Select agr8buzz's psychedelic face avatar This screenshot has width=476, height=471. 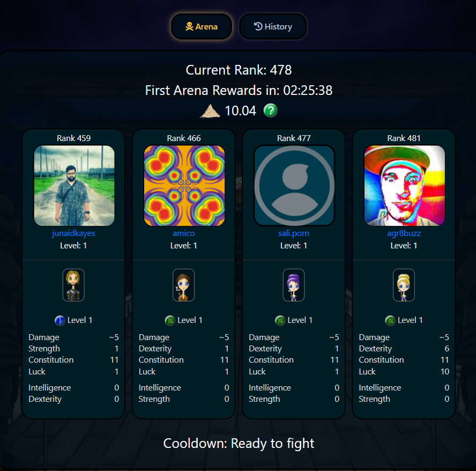point(404,186)
